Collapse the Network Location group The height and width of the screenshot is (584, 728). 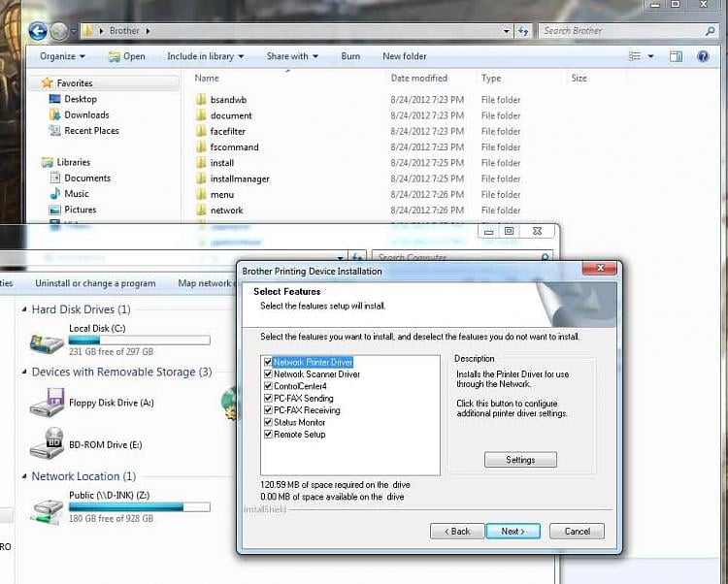click(x=24, y=476)
